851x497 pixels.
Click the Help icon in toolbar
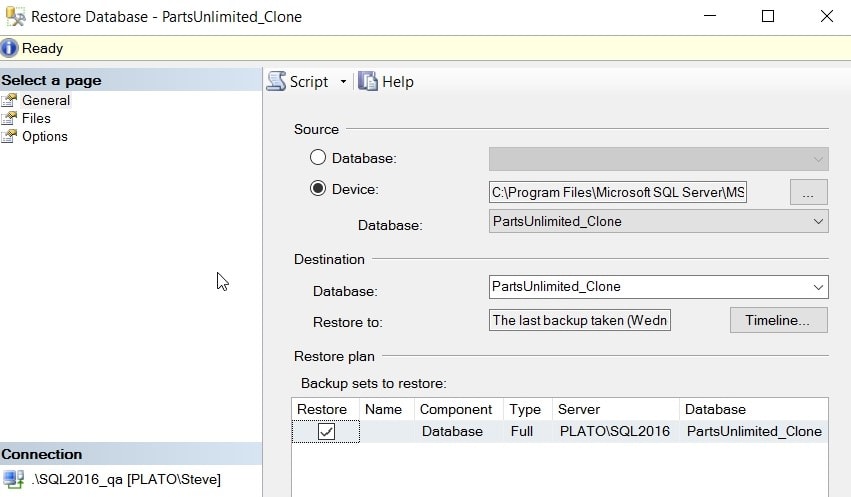[368, 82]
